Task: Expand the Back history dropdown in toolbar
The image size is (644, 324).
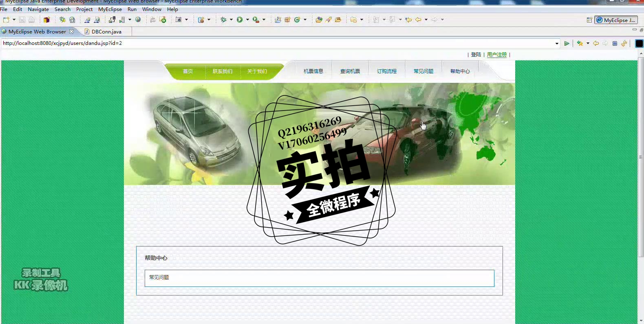Action: coord(426,20)
